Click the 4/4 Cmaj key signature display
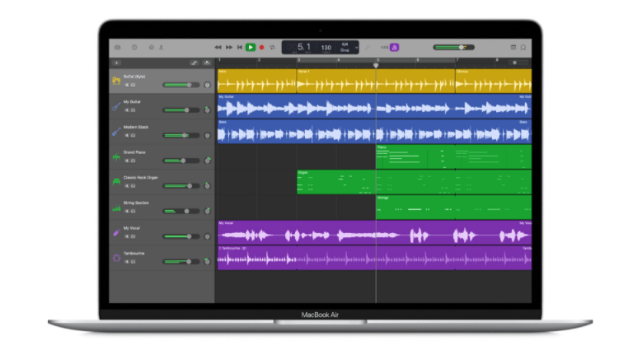 345,47
